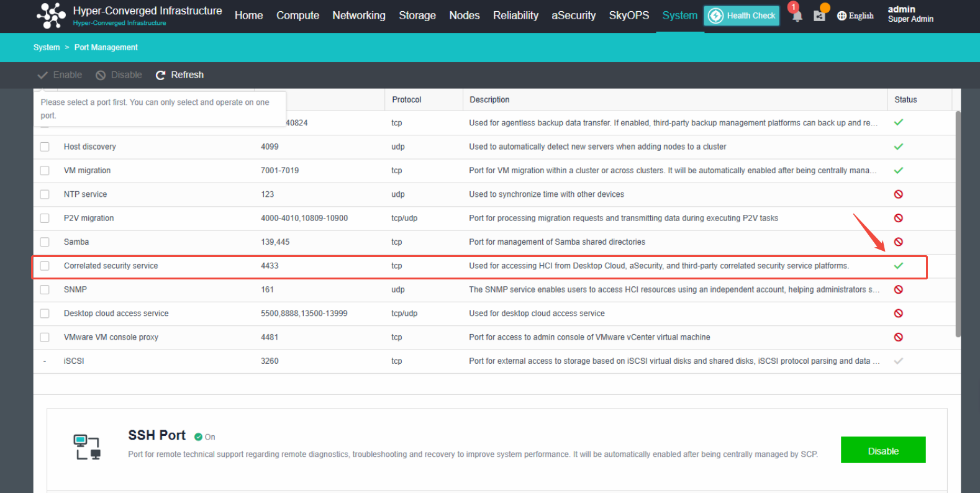Click disabled status icon for Desktop cloud access service
980x493 pixels.
click(898, 314)
